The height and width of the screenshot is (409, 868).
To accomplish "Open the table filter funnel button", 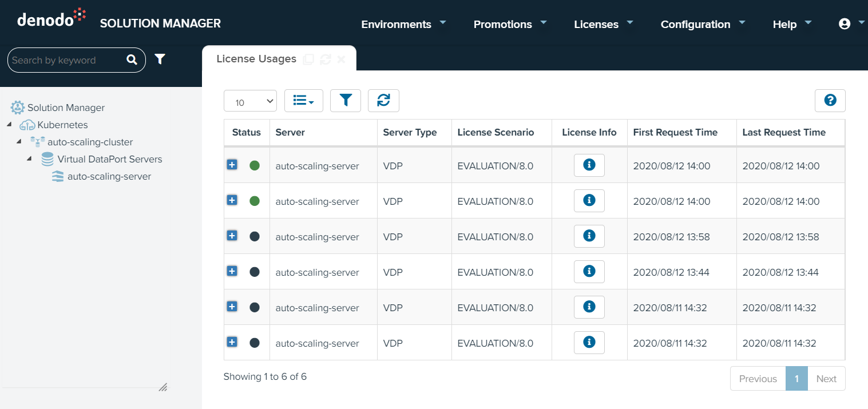I will pyautogui.click(x=346, y=101).
